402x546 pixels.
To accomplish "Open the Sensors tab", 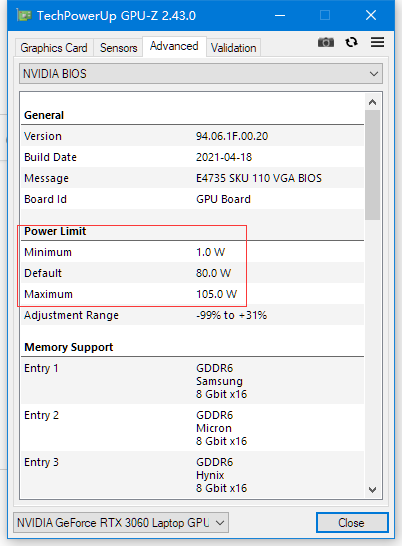I will click(118, 48).
